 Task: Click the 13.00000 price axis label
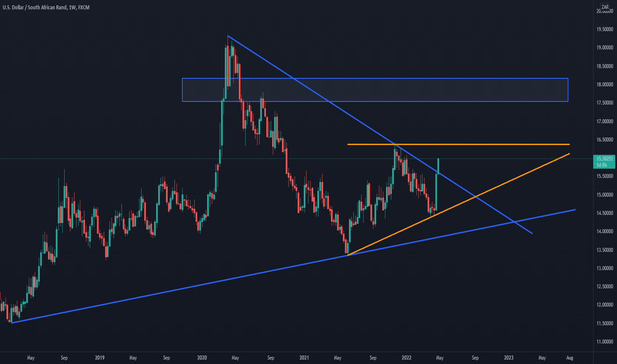coord(604,268)
